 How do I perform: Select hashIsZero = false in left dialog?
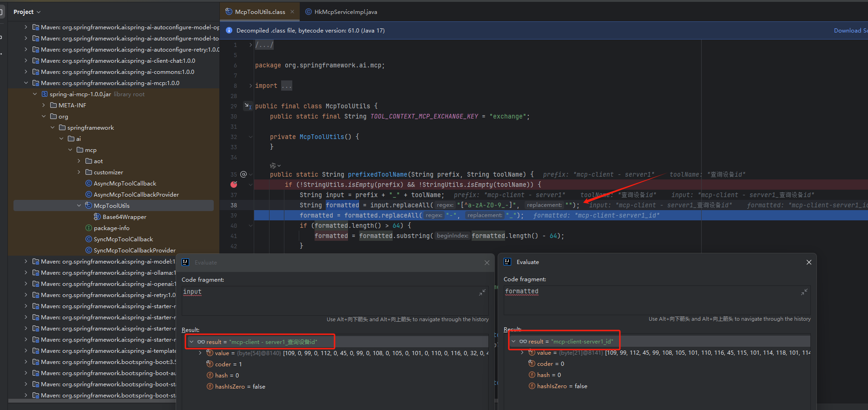[240, 387]
